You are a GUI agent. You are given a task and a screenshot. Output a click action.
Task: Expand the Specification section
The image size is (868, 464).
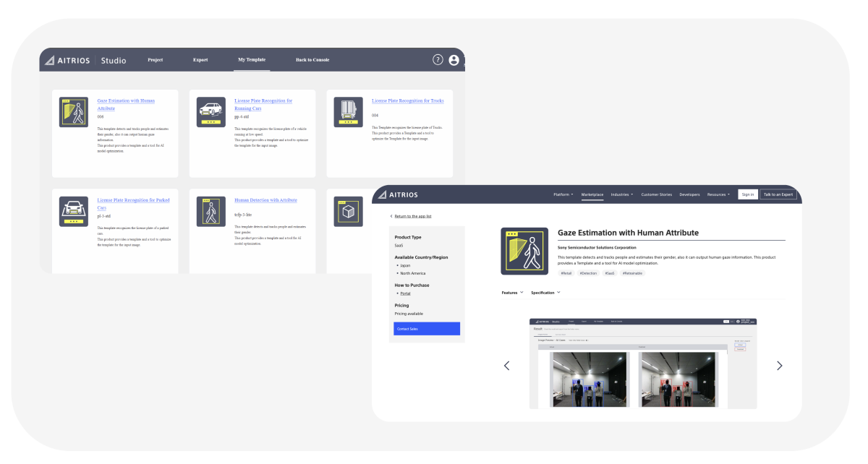tap(545, 293)
